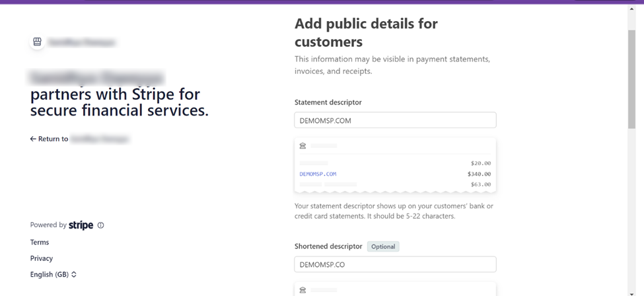Image resolution: width=644 pixels, height=296 pixels.
Task: Focus the Statement descriptor input field
Action: click(x=395, y=120)
